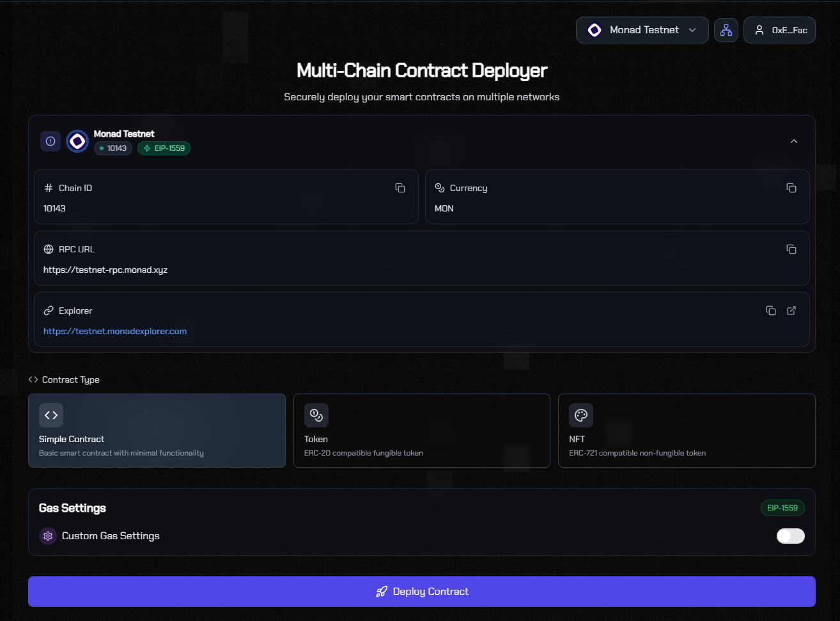Open Explorer in external tab icon
The width and height of the screenshot is (840, 621).
click(x=791, y=310)
